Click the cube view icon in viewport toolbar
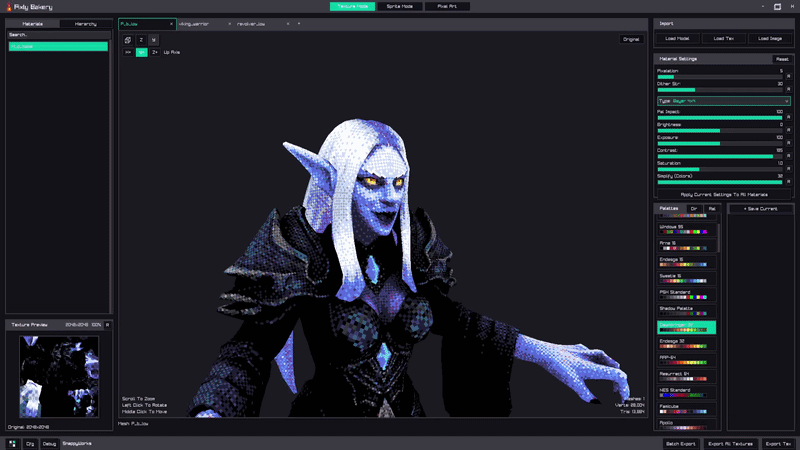The image size is (800, 450). pyautogui.click(x=128, y=40)
